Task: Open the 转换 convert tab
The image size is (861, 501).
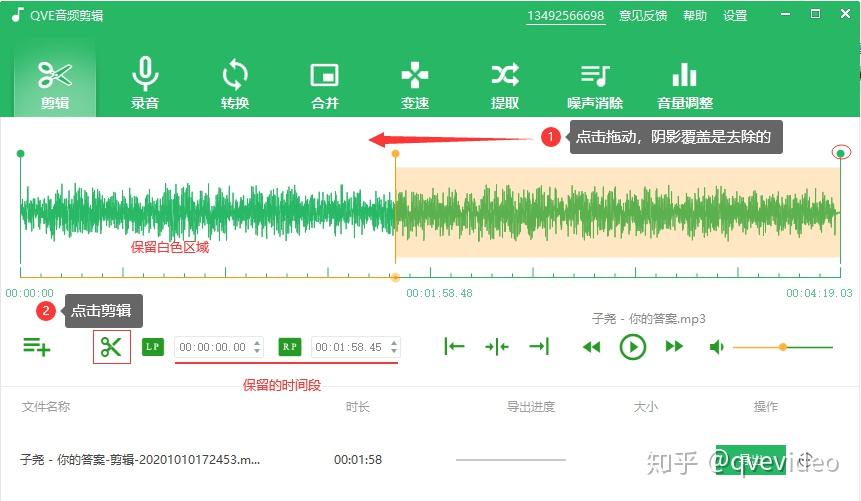Action: pos(235,84)
